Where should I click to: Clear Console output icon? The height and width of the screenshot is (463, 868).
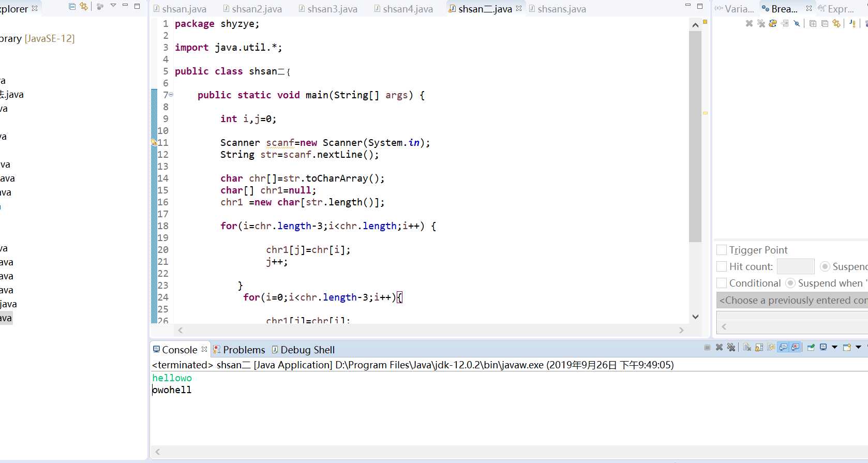click(747, 347)
